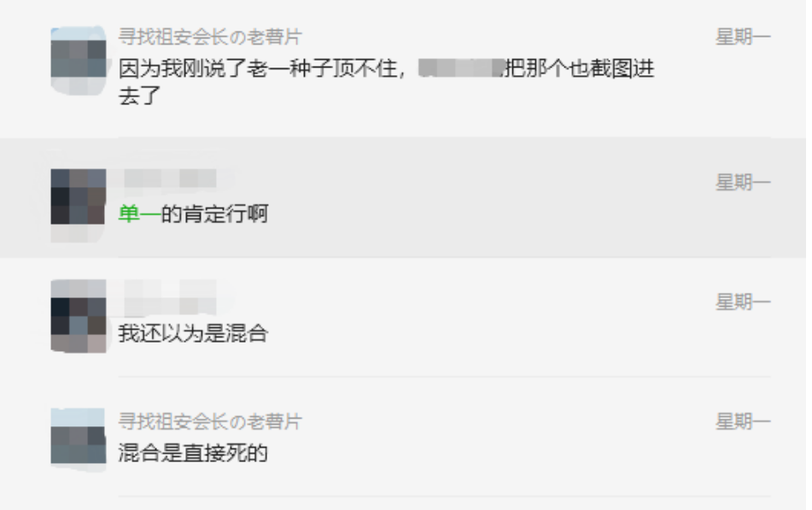Open message starting 因为我刚说了老一种子顶不住
This screenshot has width=812, height=510.
386,82
